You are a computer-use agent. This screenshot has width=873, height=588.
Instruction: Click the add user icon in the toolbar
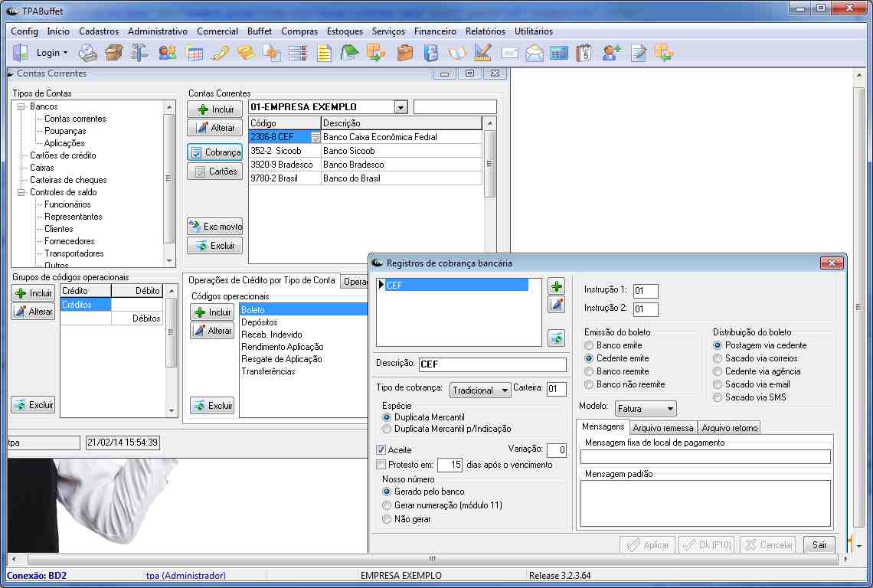click(x=610, y=53)
